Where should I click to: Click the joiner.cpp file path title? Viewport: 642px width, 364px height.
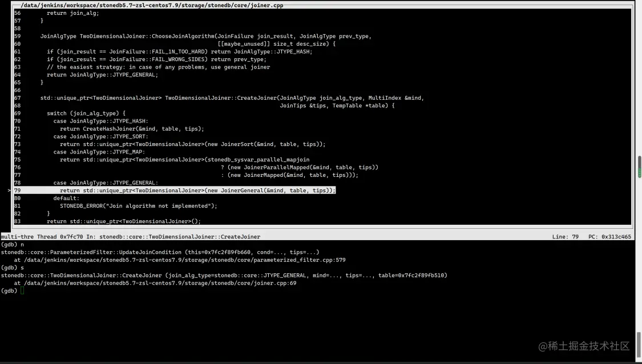coord(152,5)
